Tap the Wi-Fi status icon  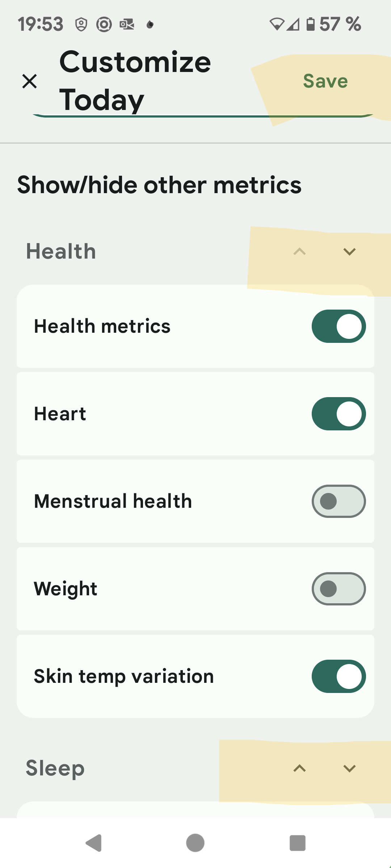277,24
